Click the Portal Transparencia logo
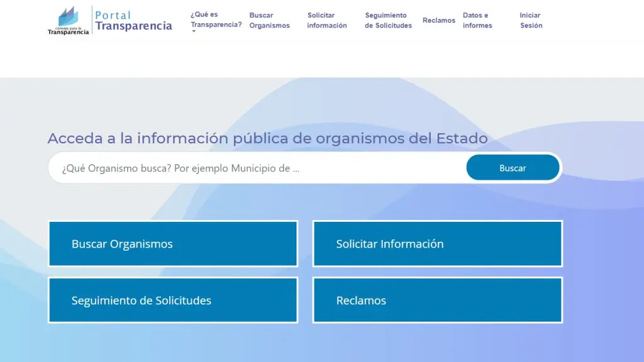The height and width of the screenshot is (362, 644). tap(110, 19)
